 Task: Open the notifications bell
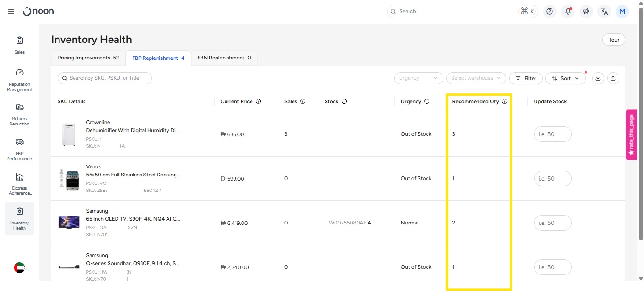568,12
